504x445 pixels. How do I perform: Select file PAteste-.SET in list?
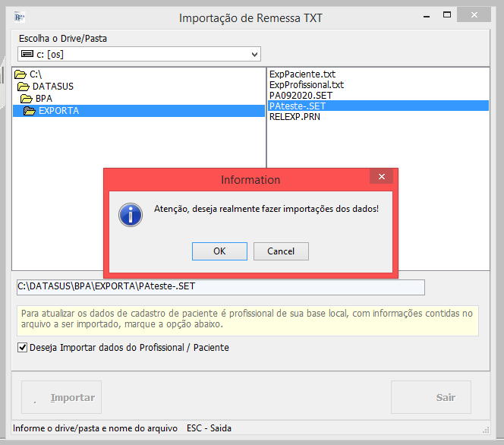click(298, 106)
